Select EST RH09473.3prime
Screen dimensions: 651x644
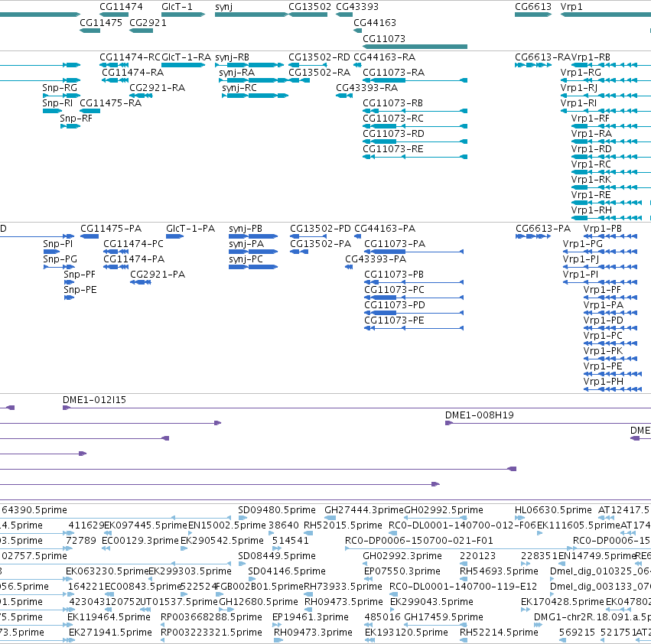[x=278, y=640]
